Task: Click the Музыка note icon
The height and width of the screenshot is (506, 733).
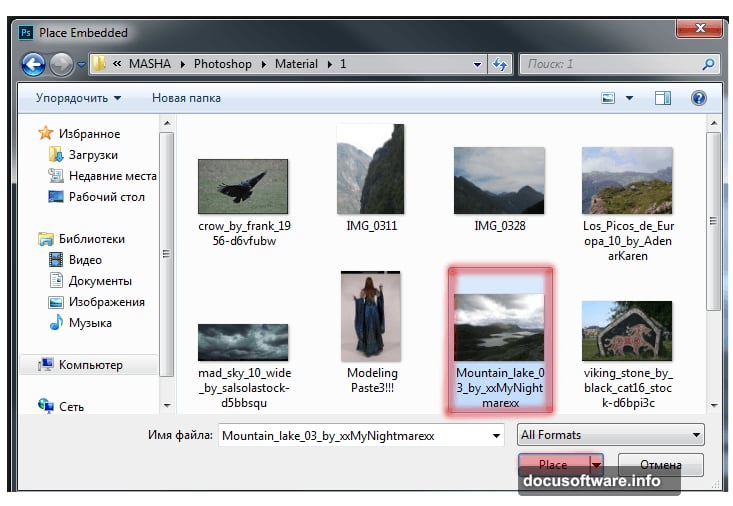Action: pyautogui.click(x=56, y=322)
